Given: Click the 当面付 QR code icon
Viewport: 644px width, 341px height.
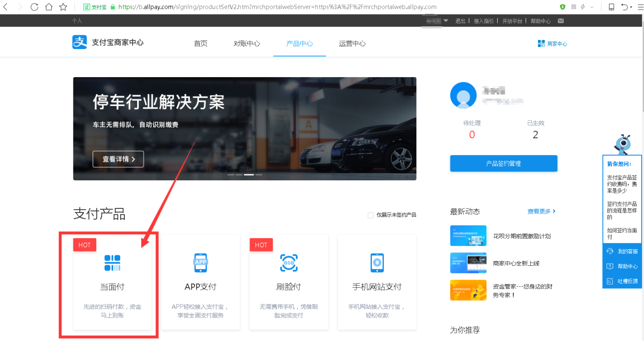Looking at the screenshot, I should click(112, 263).
